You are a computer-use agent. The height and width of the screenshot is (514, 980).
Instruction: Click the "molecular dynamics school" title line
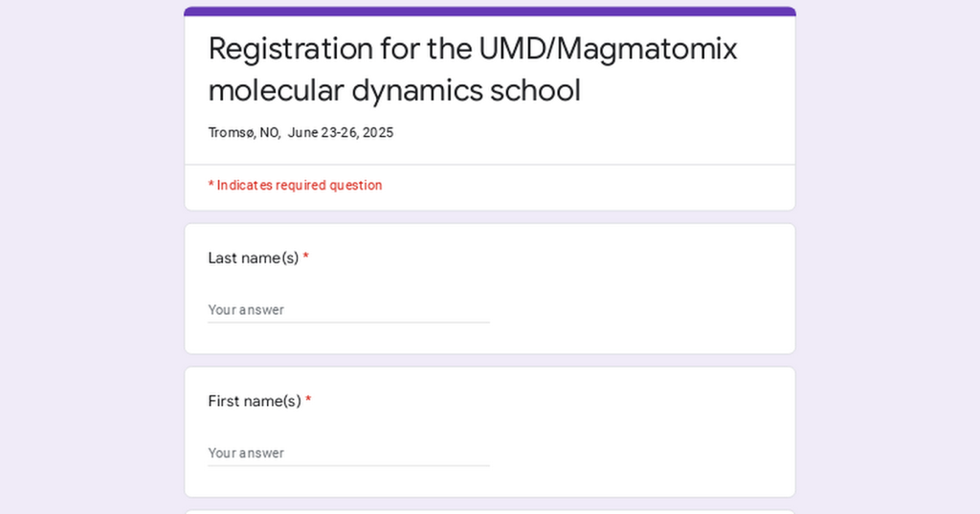(x=394, y=91)
